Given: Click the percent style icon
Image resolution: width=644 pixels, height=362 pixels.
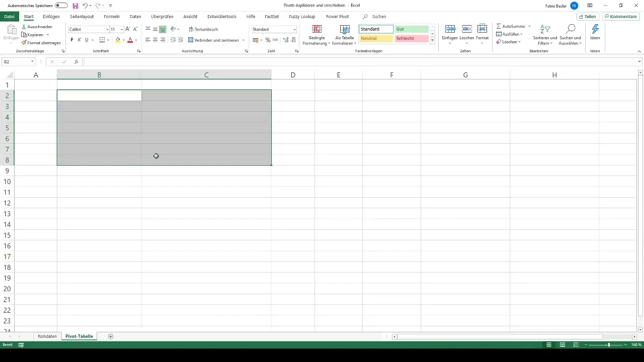Looking at the screenshot, I should (268, 40).
